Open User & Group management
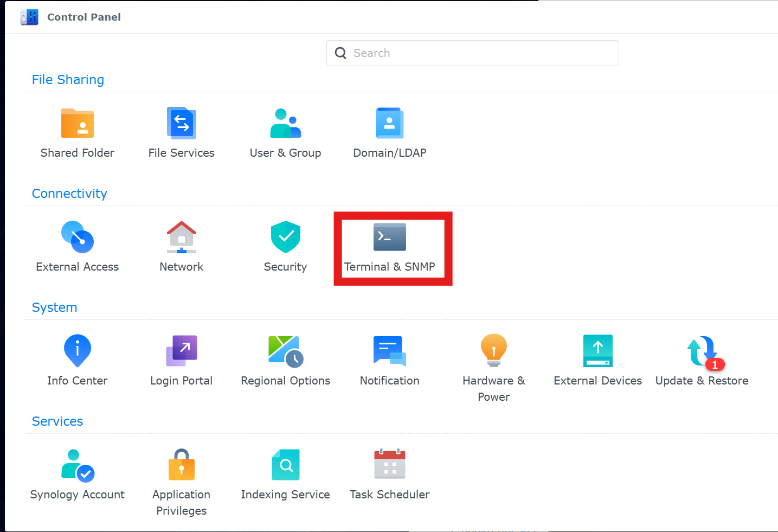 click(286, 124)
